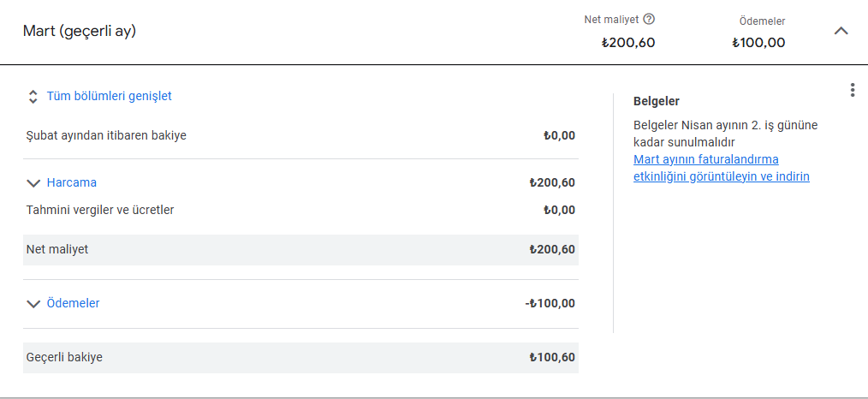Select the 'Tüm bölümleri genişlet' link
Screen dimensions: 868x399
(109, 96)
